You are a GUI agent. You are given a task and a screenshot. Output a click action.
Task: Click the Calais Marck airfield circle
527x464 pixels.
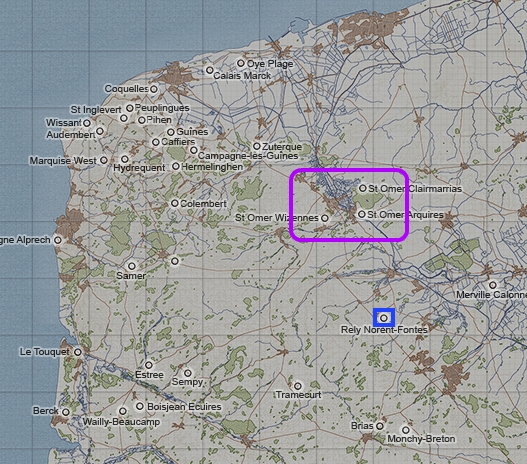pyautogui.click(x=209, y=70)
